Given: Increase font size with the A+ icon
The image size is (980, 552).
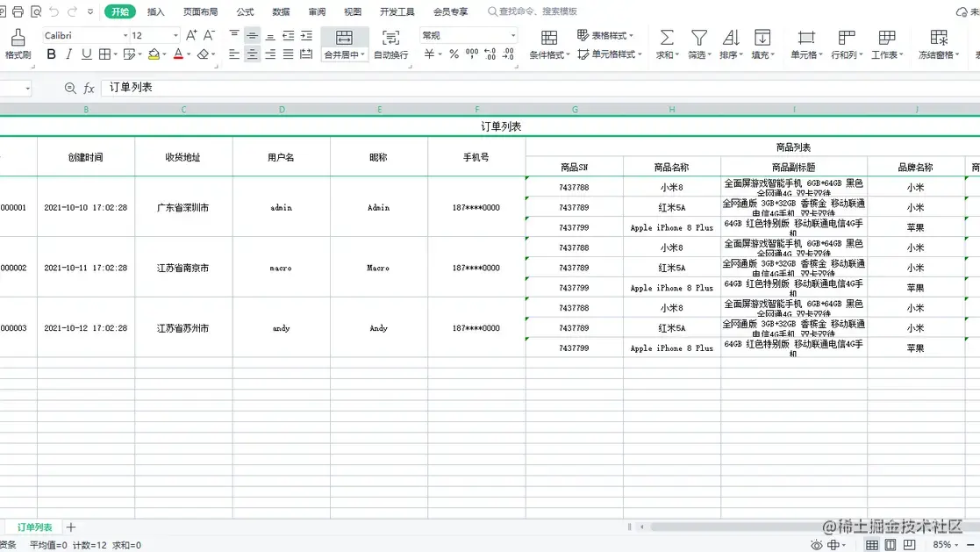Looking at the screenshot, I should (191, 35).
